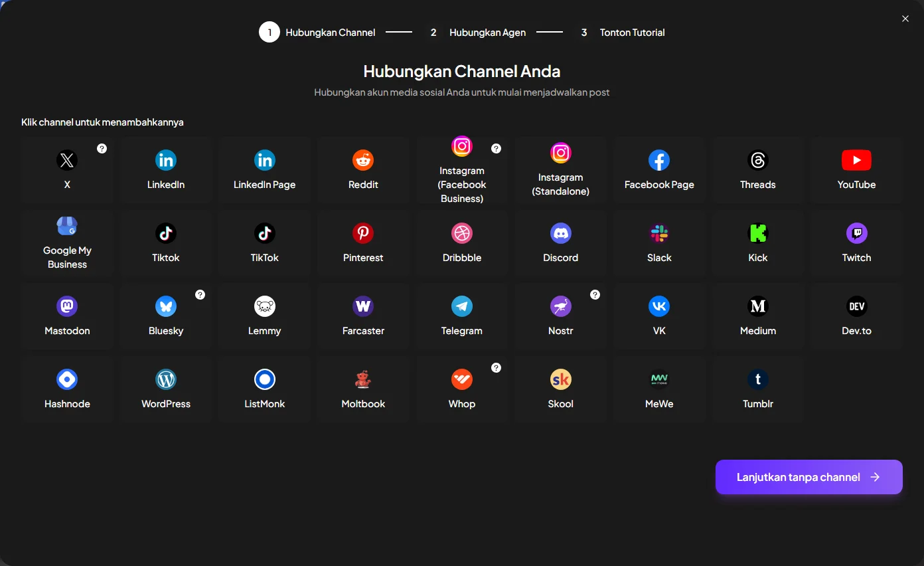Image resolution: width=924 pixels, height=566 pixels.
Task: Add the WordPress channel
Action: coord(166,389)
